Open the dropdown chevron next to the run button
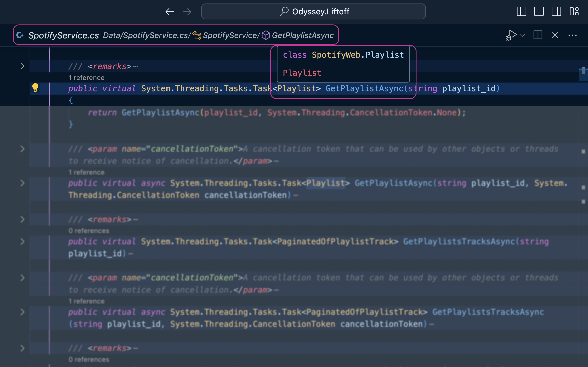 (x=522, y=35)
